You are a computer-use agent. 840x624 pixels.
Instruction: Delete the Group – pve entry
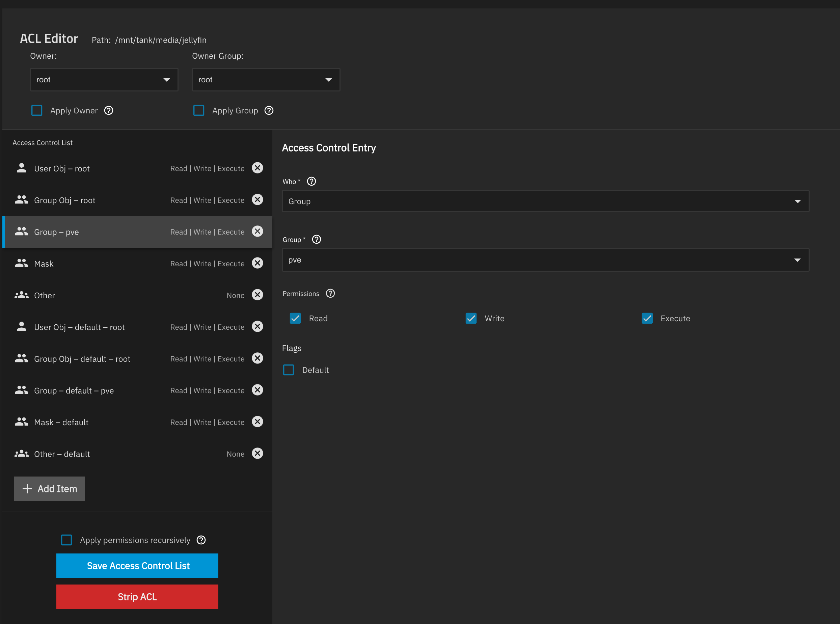click(x=257, y=231)
